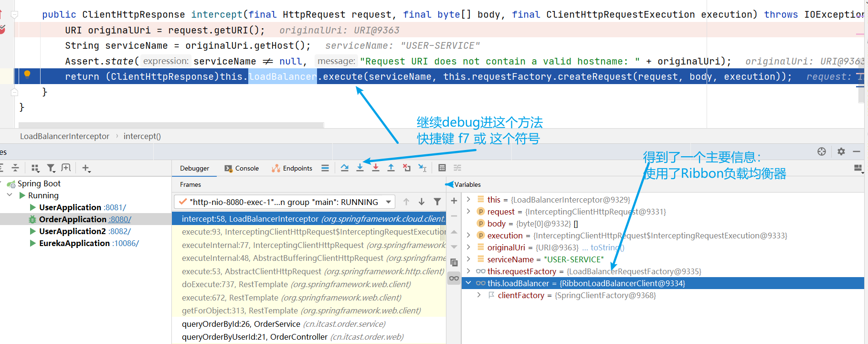The height and width of the screenshot is (344, 868).
Task: Switch to the Debugger tab
Action: (x=194, y=168)
